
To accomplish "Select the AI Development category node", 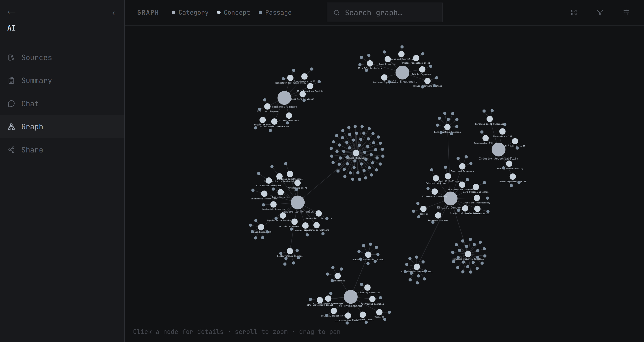I will click(351, 297).
